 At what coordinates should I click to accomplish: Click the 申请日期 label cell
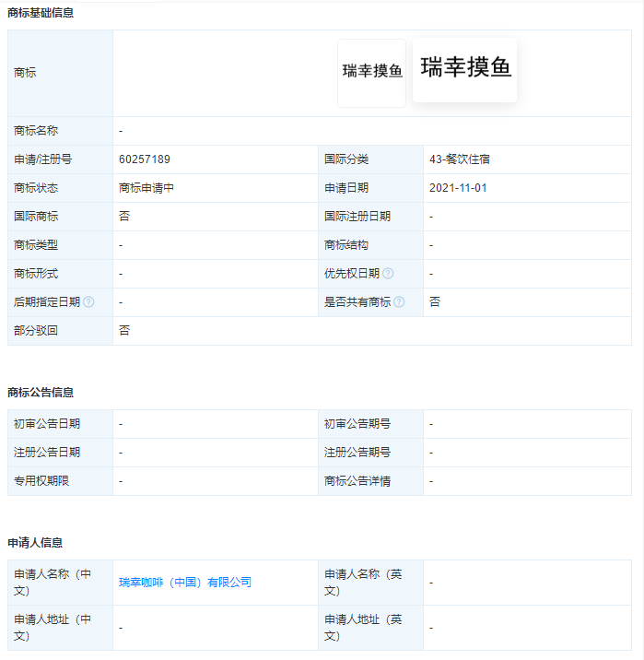tap(370, 188)
